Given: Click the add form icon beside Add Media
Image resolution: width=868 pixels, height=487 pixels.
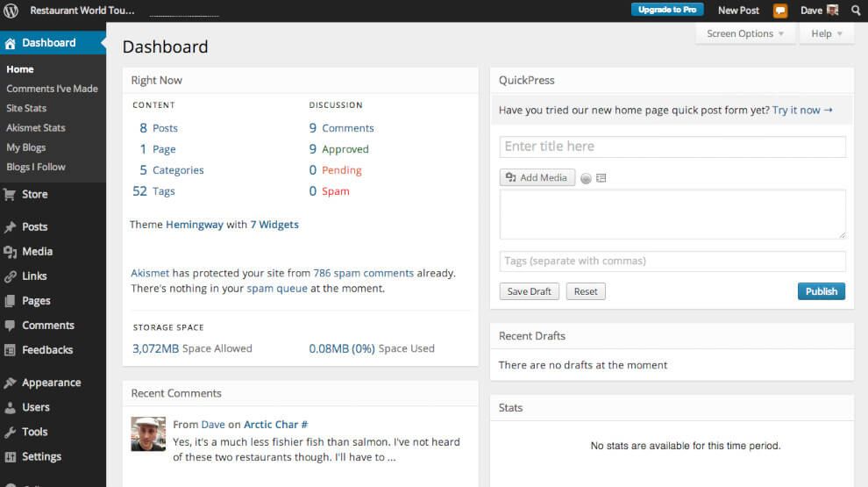Looking at the screenshot, I should [601, 178].
